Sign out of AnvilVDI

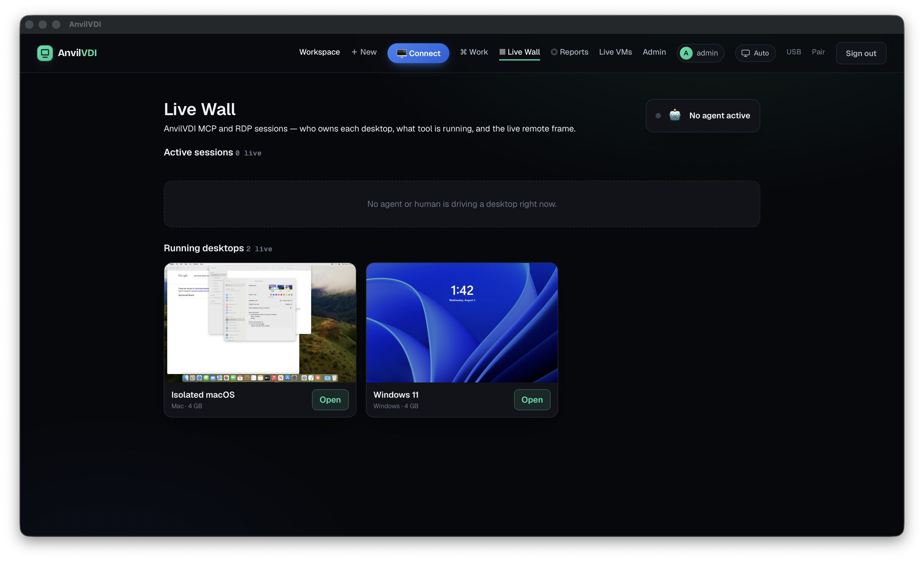(861, 53)
